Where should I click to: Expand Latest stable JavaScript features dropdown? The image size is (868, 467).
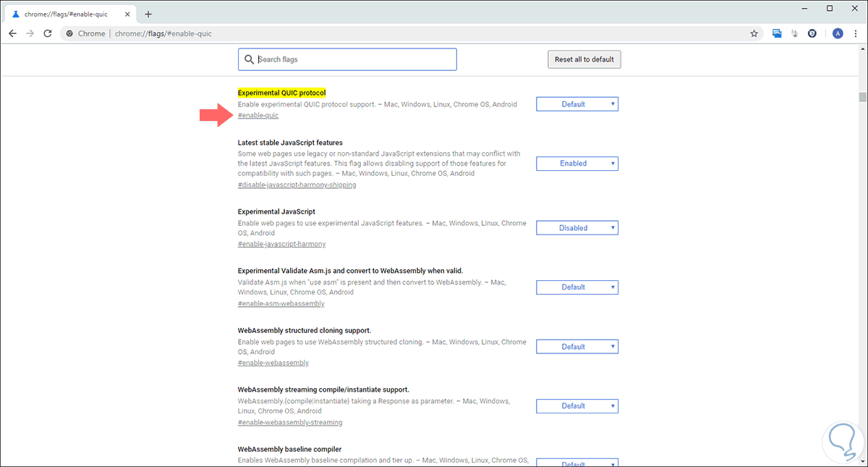[576, 164]
